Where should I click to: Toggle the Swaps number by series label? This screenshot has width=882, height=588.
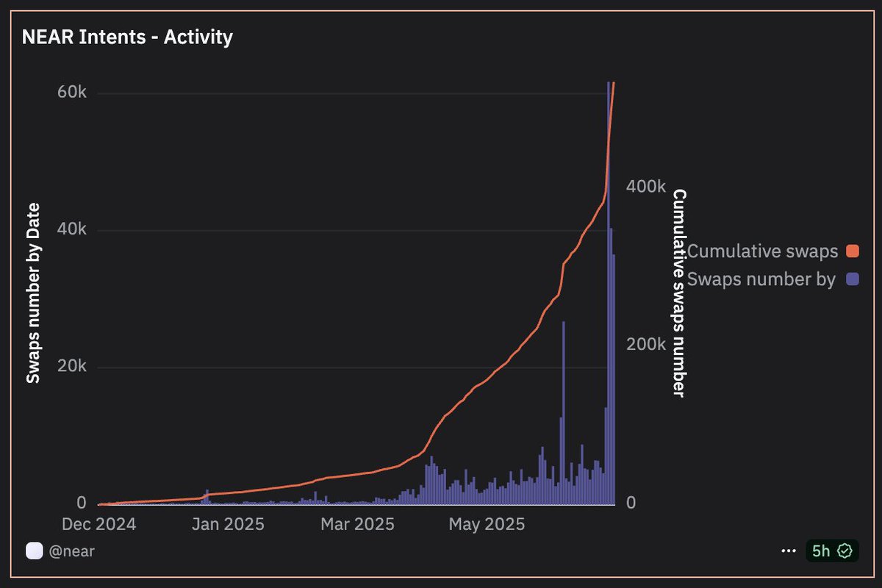click(761, 279)
